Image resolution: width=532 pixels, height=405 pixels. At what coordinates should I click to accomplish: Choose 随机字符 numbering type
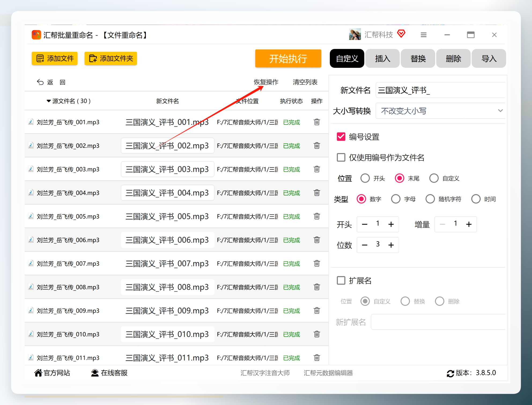430,199
